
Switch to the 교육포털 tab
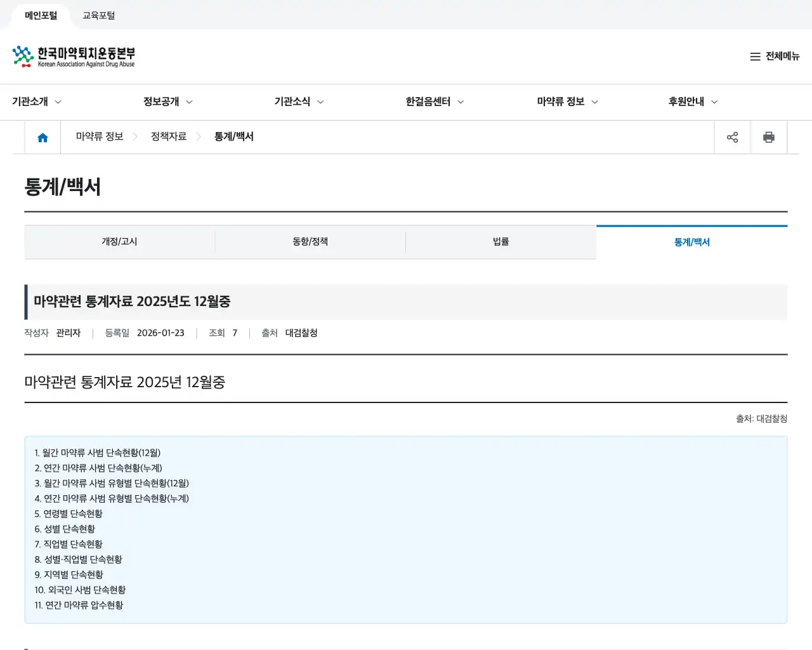[98, 14]
